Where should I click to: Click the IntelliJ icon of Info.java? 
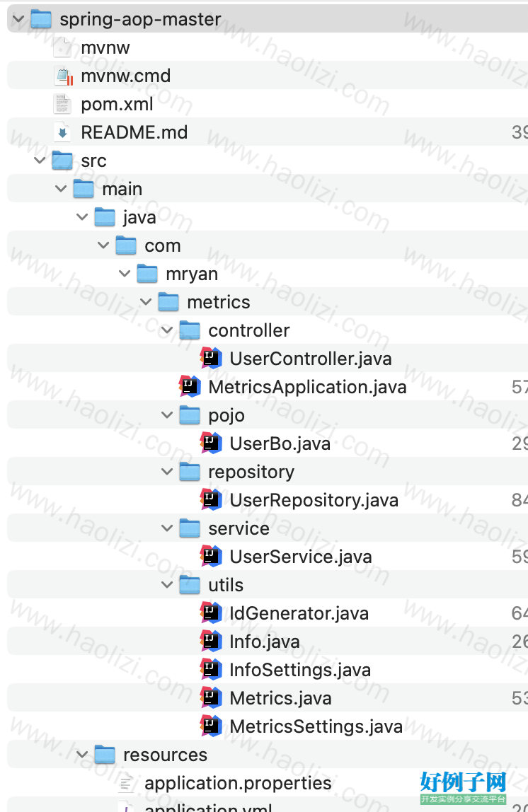[x=211, y=642]
